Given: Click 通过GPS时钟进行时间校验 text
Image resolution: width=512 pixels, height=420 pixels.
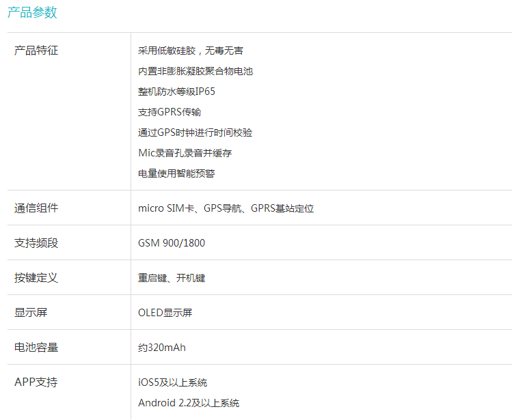Looking at the screenshot, I should (x=195, y=132).
